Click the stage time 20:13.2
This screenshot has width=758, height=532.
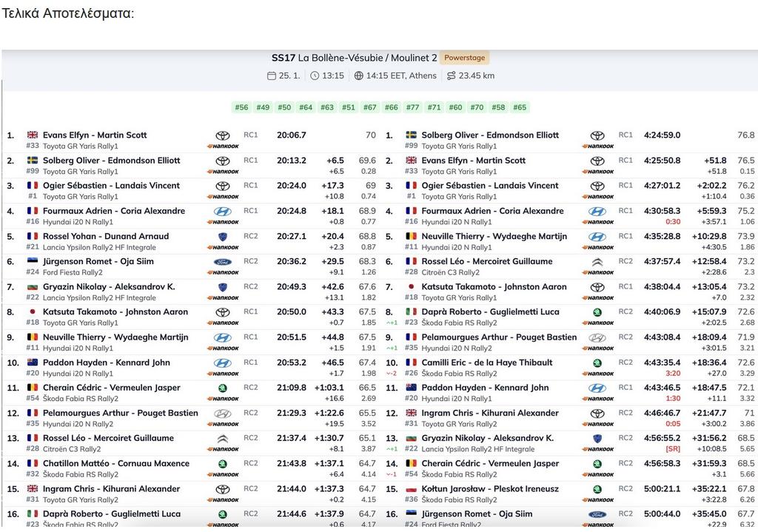(292, 161)
